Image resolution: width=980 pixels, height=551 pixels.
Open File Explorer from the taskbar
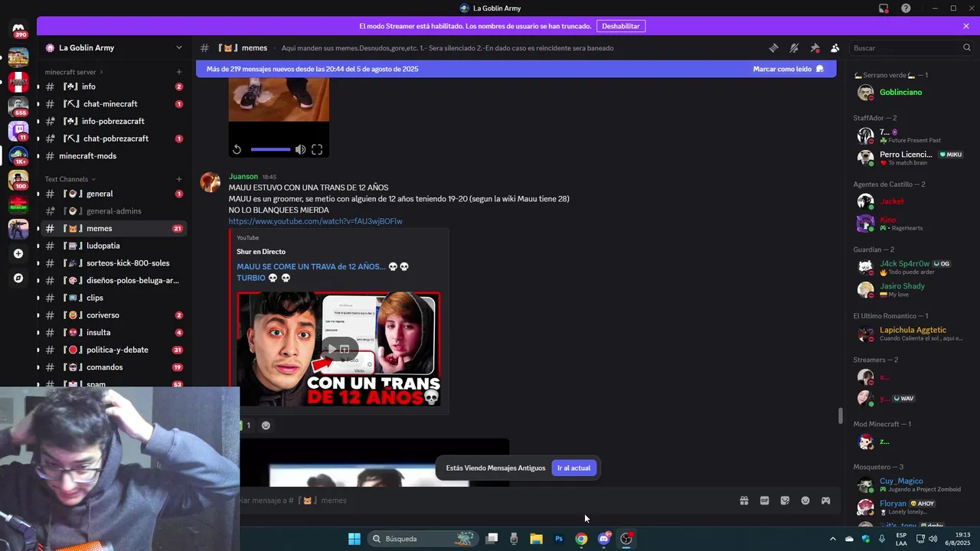pos(536,539)
